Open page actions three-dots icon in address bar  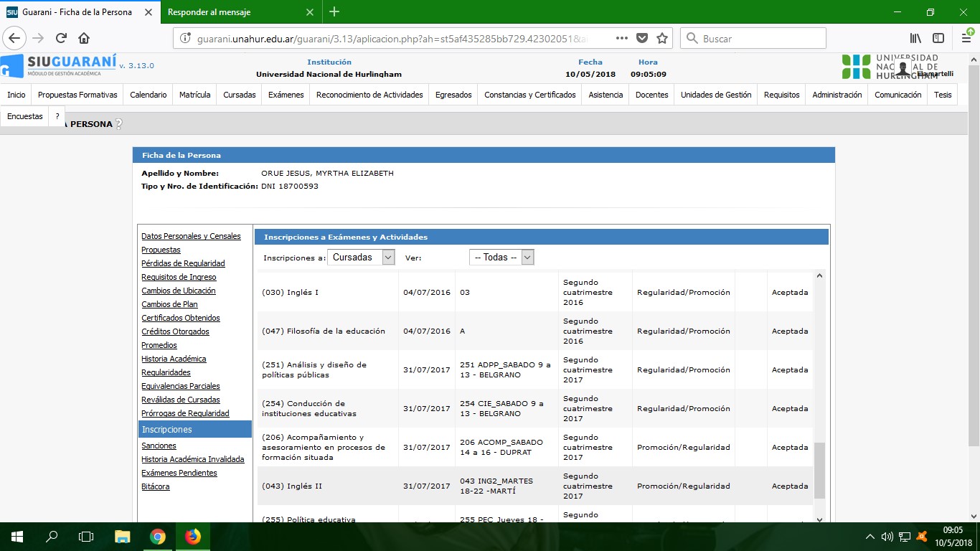622,38
